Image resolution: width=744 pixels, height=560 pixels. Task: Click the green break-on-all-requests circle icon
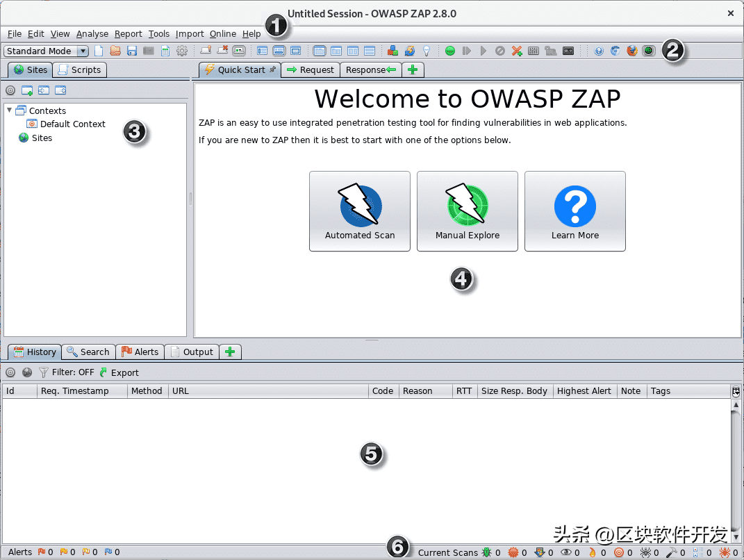point(450,51)
